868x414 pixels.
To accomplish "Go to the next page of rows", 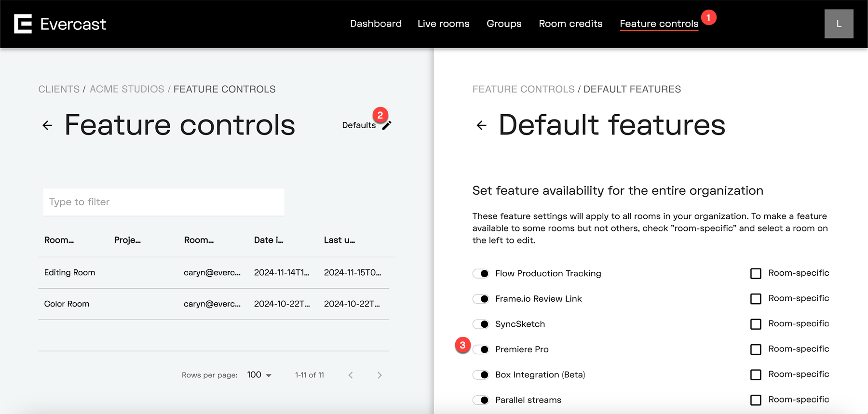I will click(380, 375).
